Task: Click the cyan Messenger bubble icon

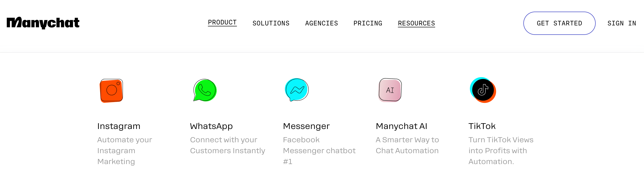Action: coord(297,90)
